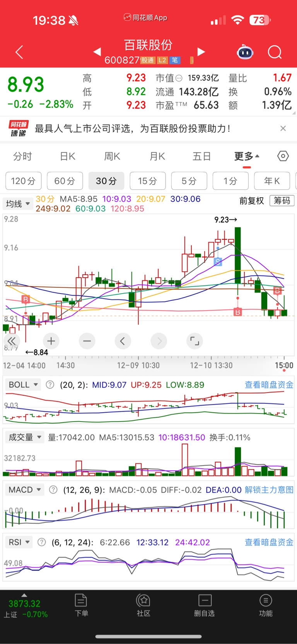Open RSI indicator dropdown
Viewport: 297px width, 644px height.
point(19,542)
